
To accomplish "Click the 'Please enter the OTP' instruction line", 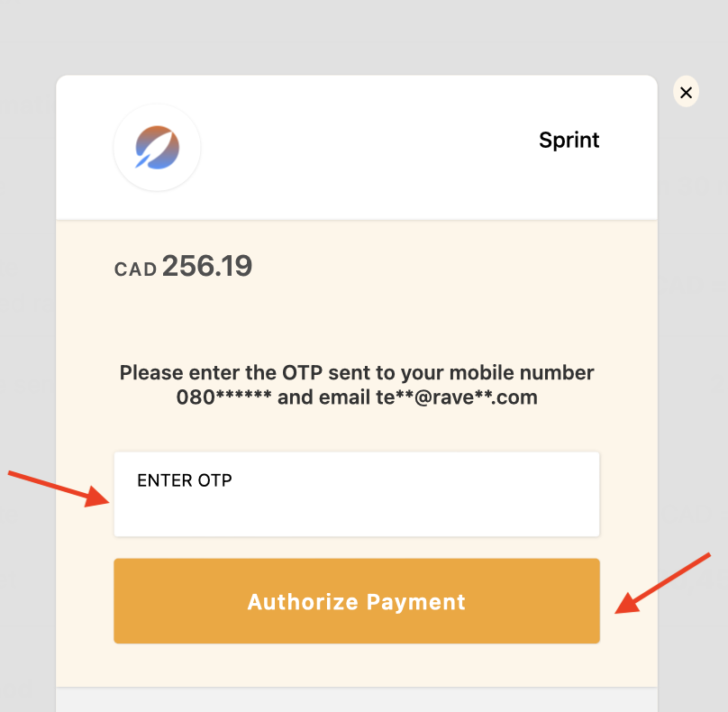I will point(357,373).
